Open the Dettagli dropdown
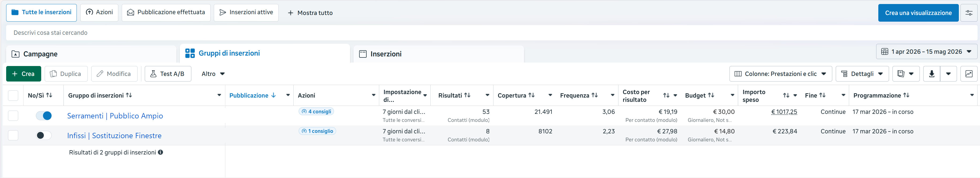980x178 pixels. 862,74
